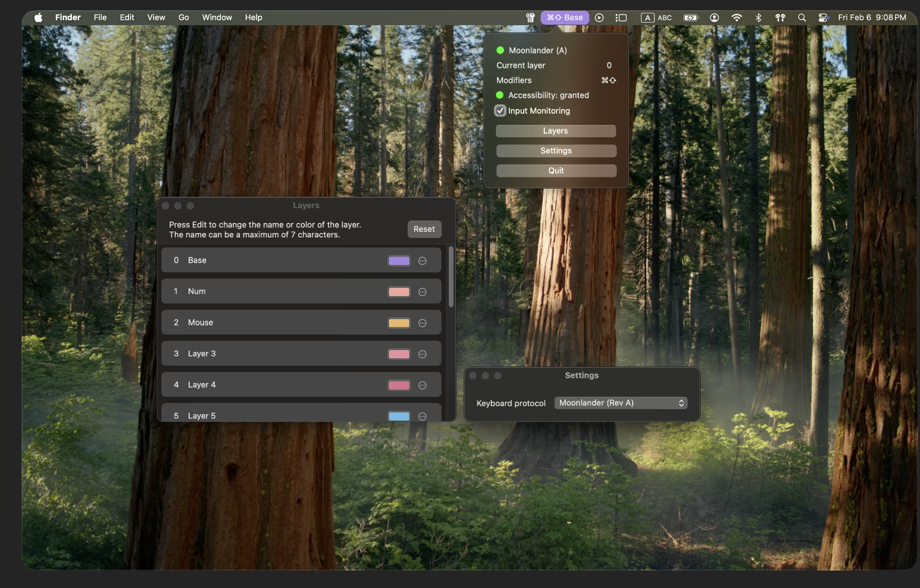Click the date and time in menu bar
The height and width of the screenshot is (588, 920).
[872, 17]
